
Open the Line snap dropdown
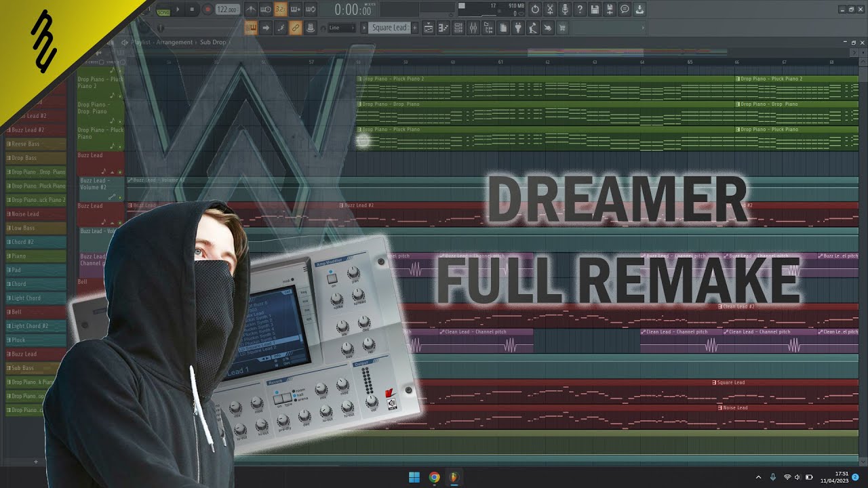342,28
